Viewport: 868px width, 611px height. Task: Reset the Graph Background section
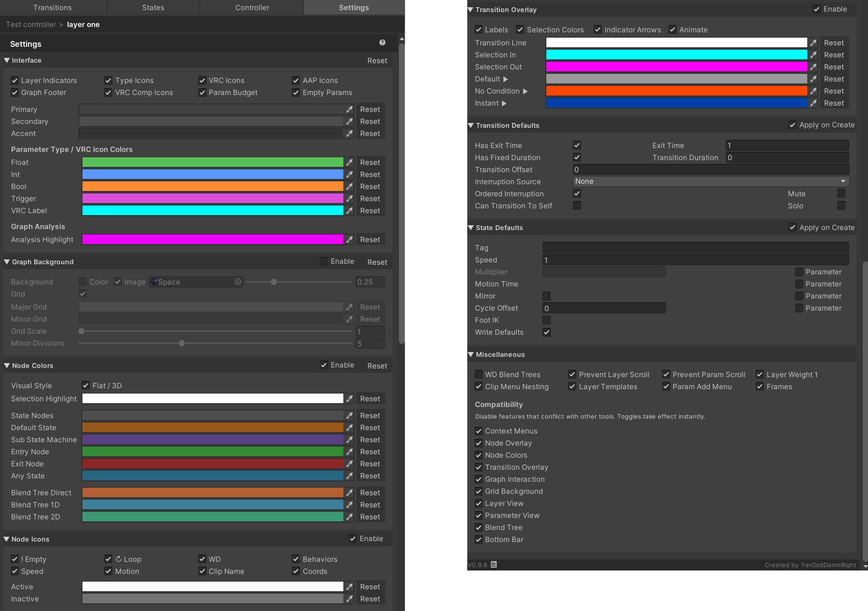377,262
